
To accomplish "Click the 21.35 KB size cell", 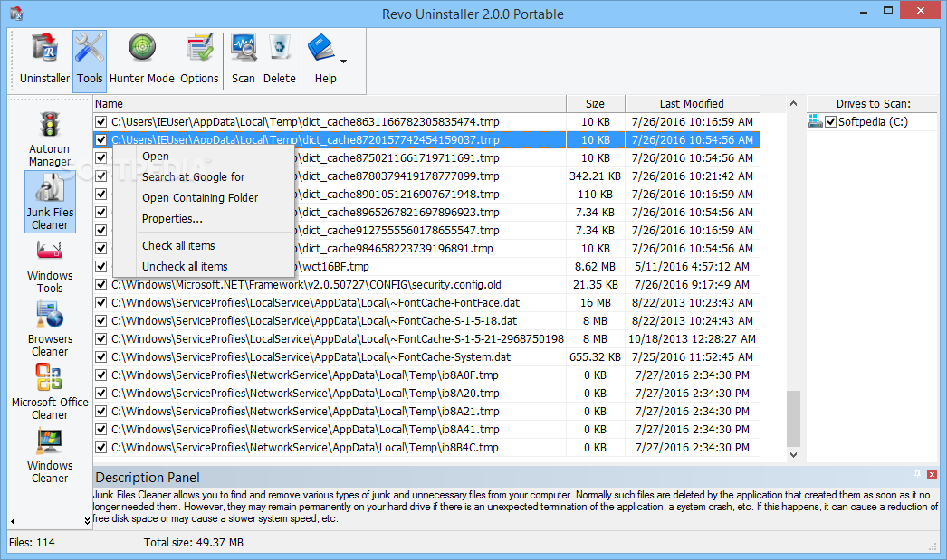I will [595, 285].
